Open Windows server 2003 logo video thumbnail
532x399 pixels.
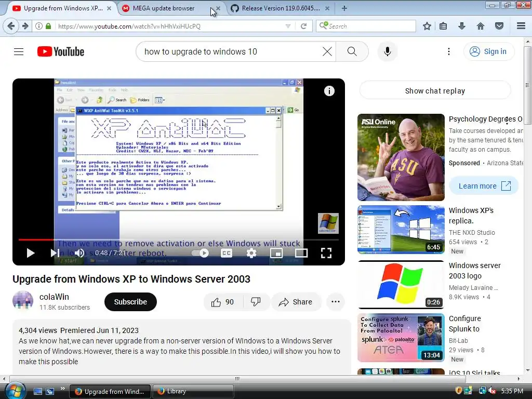pos(401,285)
